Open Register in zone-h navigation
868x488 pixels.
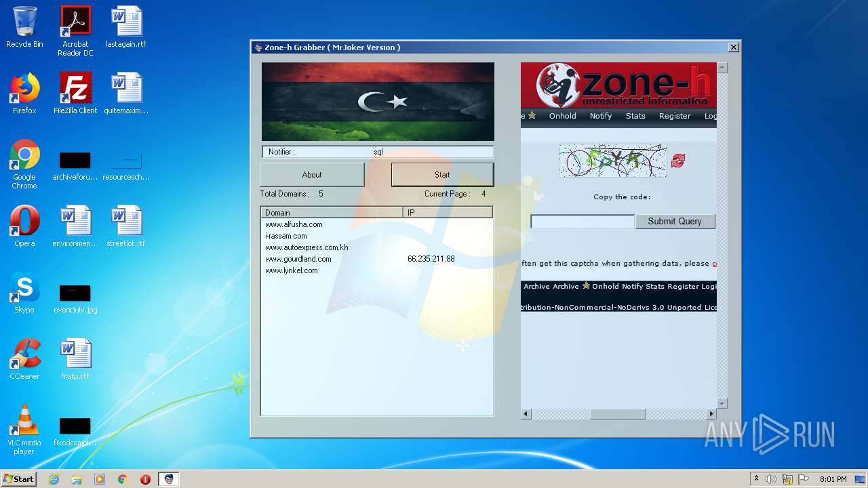click(x=675, y=116)
